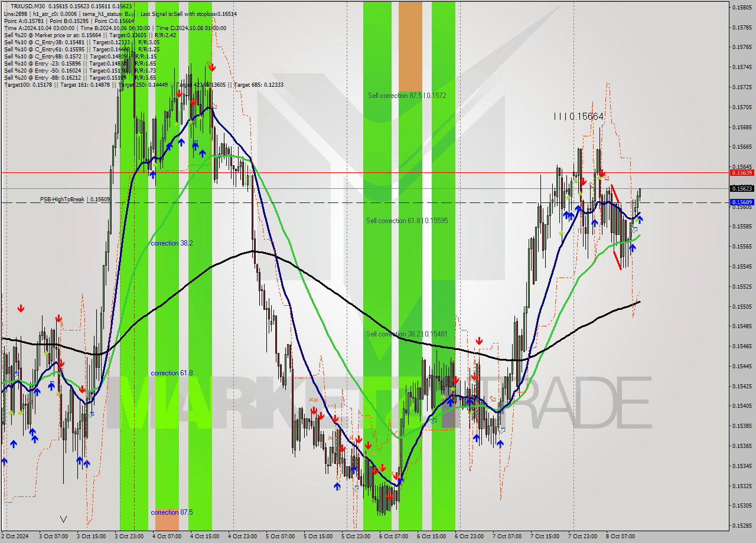Select the blue 'correction 87.5' label
Screen dimensions: 756x543
tap(171, 512)
